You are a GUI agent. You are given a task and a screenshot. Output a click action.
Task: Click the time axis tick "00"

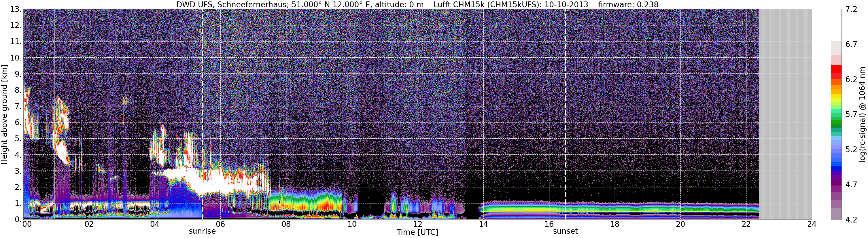(27, 224)
